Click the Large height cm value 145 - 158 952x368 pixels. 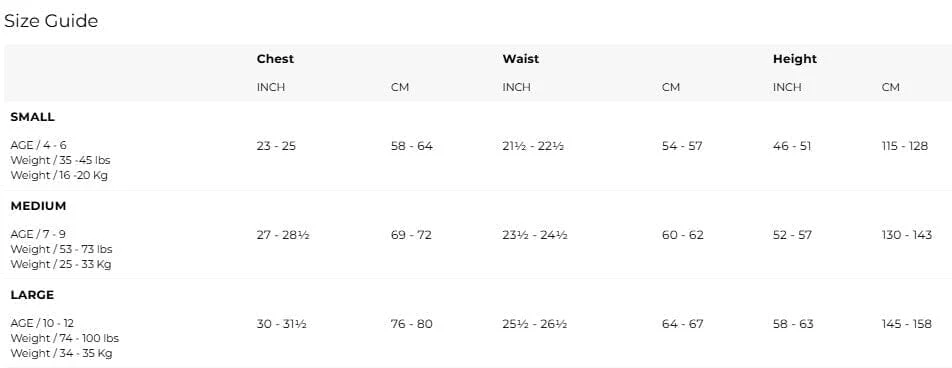(906, 324)
